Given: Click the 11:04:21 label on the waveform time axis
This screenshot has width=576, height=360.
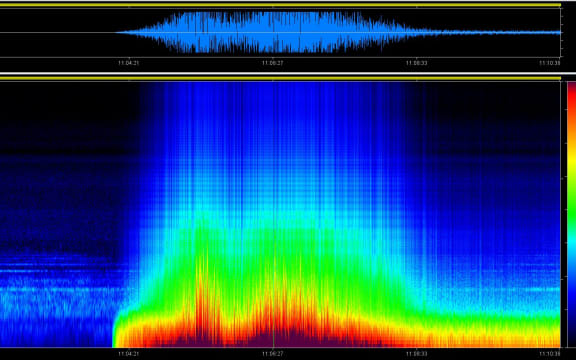Looking at the screenshot, I should [129, 63].
